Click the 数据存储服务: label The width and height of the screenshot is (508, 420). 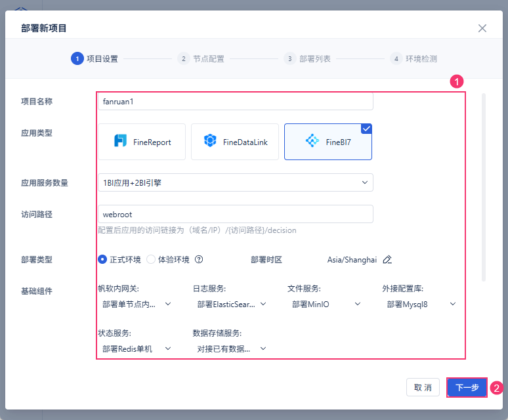click(x=217, y=333)
